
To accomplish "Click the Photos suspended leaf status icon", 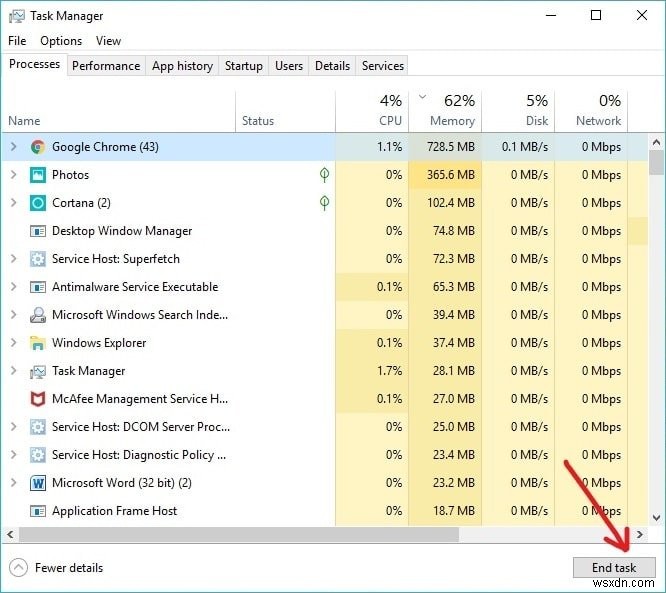I will 325,175.
